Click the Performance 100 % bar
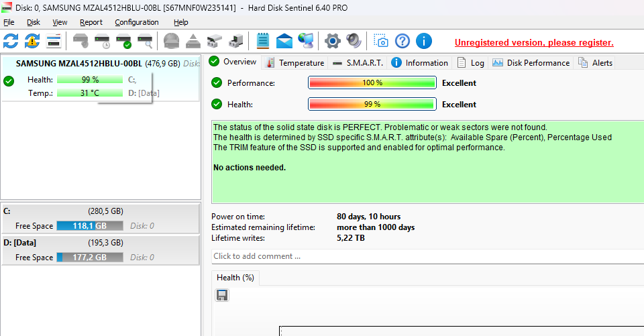644x336 pixels. (x=372, y=82)
